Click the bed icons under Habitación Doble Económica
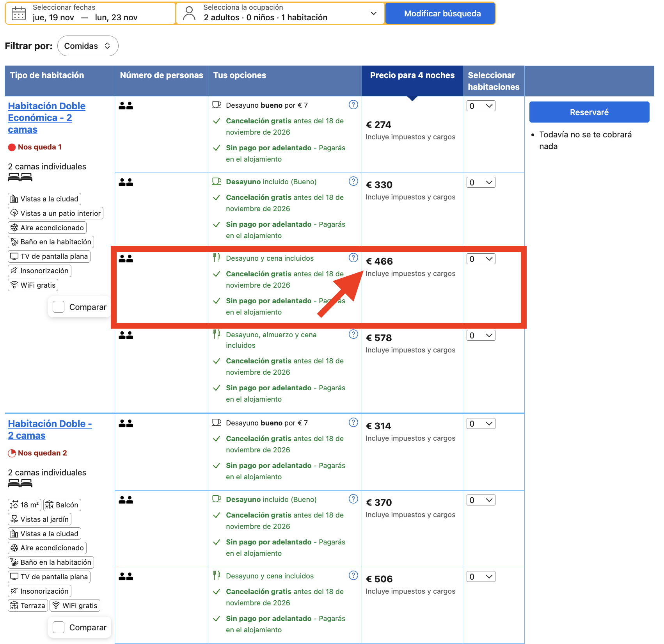 [20, 178]
